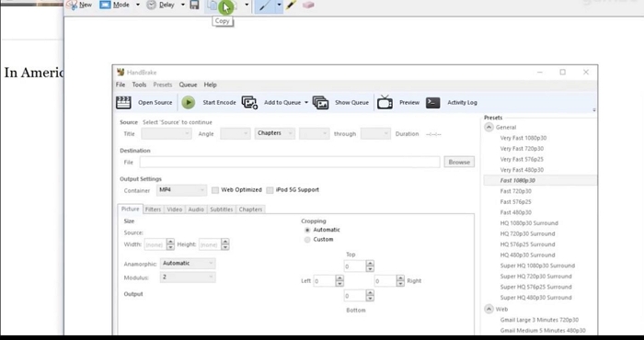Screen dimensions: 644x340
Task: Select the Automatic cropping radio button
Action: [x=307, y=230]
